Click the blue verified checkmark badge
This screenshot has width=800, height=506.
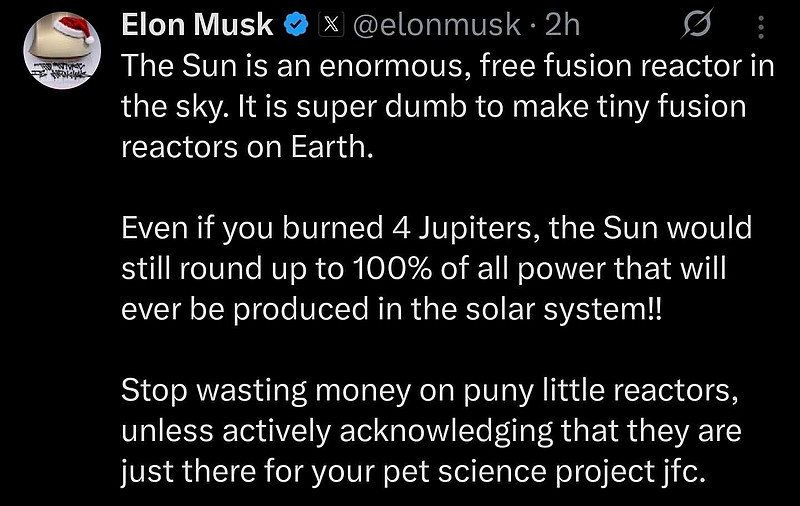[x=298, y=25]
